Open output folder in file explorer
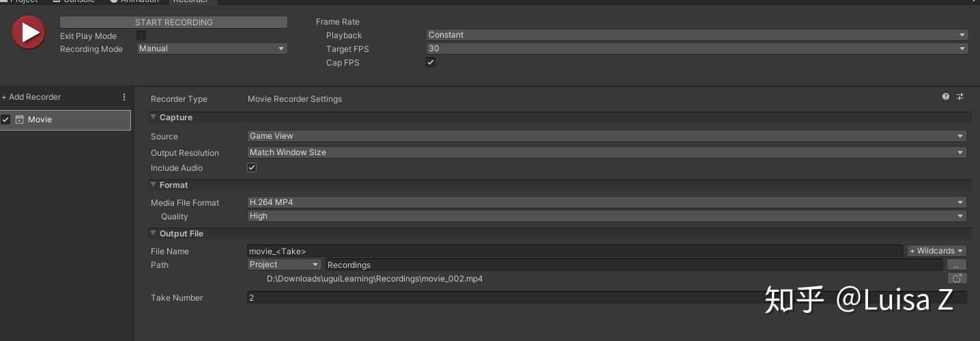This screenshot has width=980, height=341. pyautogui.click(x=957, y=278)
